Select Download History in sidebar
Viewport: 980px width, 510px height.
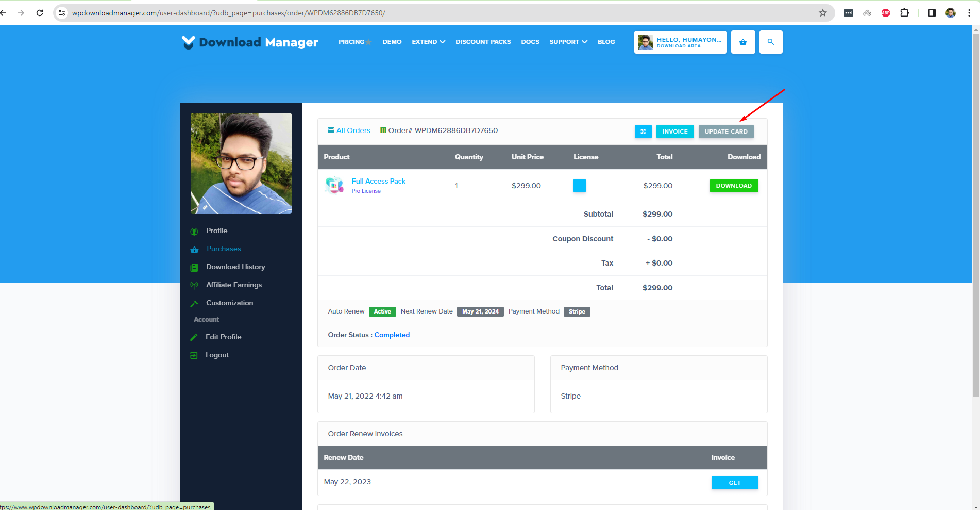(x=235, y=267)
